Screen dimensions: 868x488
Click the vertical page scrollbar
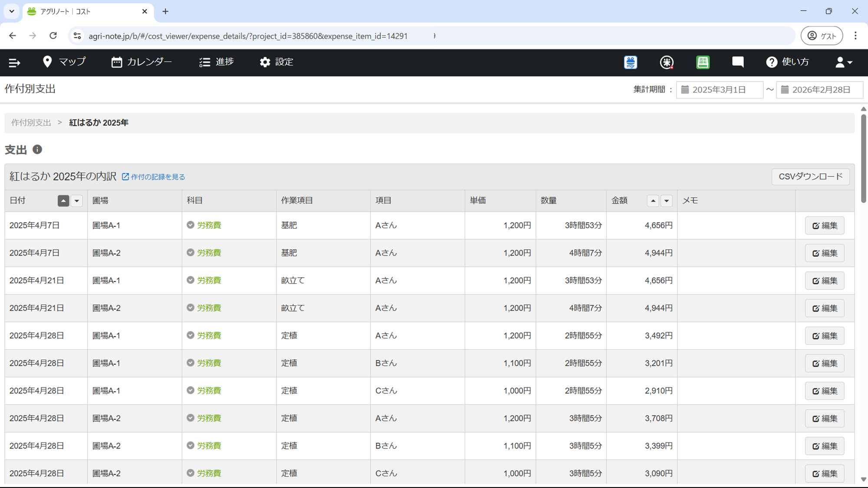(x=863, y=158)
